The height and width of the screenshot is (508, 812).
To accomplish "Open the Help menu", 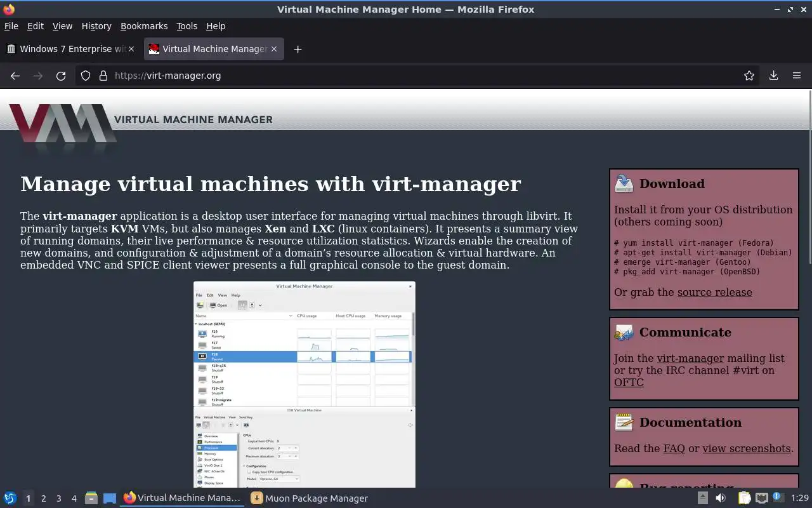I will [x=216, y=26].
